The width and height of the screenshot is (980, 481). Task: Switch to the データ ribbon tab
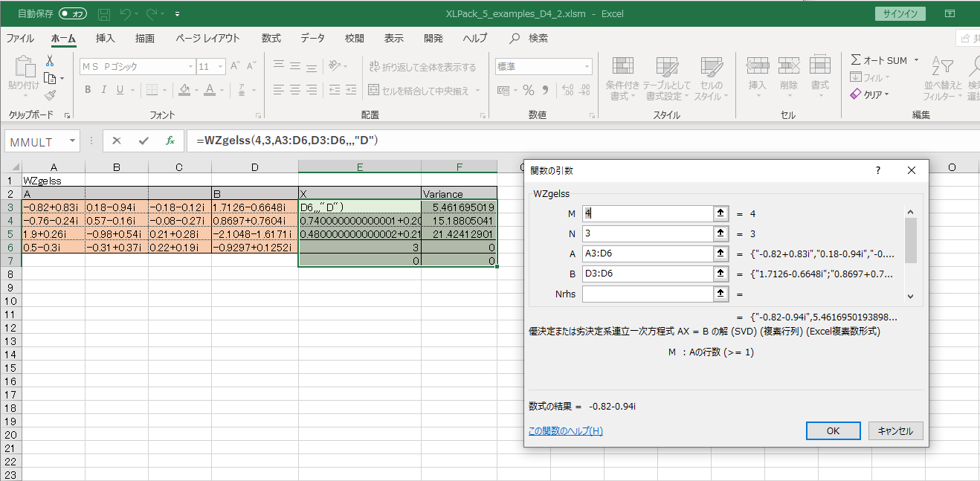pyautogui.click(x=312, y=38)
